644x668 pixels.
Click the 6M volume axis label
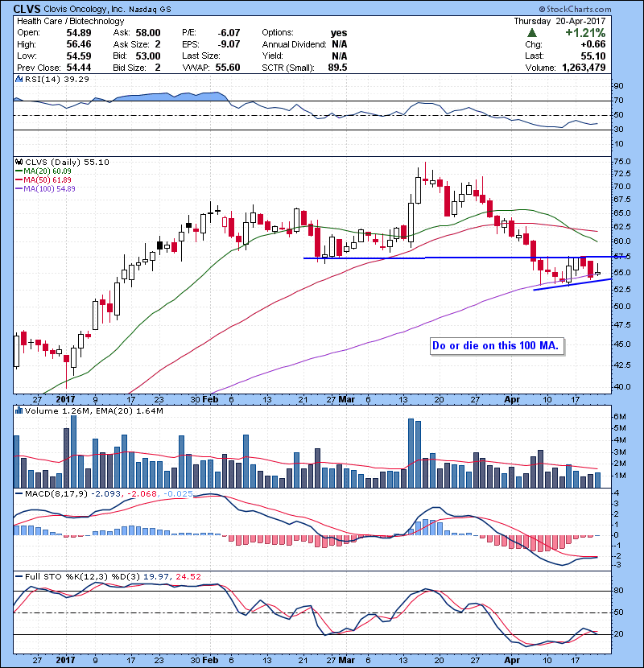(620, 416)
